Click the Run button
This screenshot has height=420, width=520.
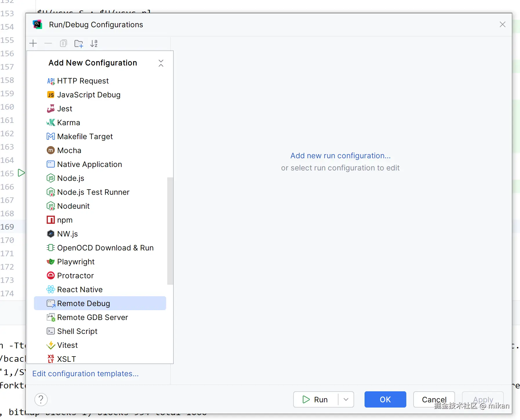click(x=316, y=399)
